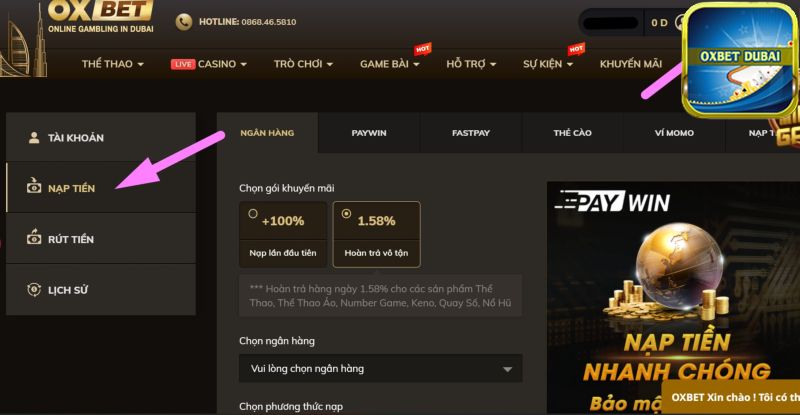Open the Lịch Sử history icon

[x=34, y=289]
